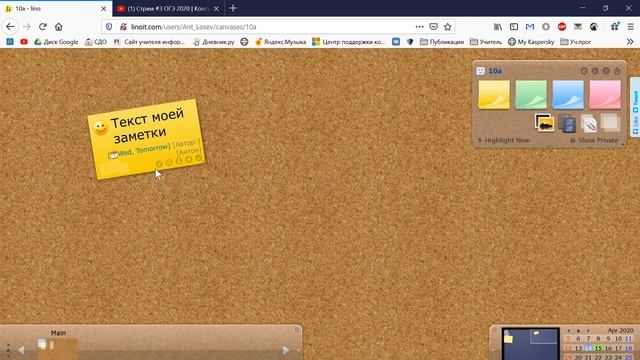640x360 pixels.
Task: Open page actions three-dot menu
Action: point(419,27)
